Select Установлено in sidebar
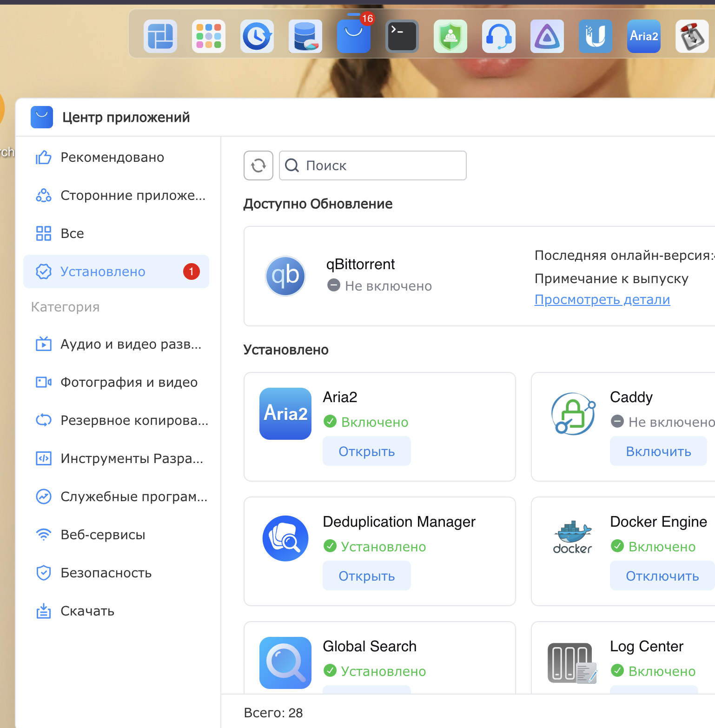The height and width of the screenshot is (728, 715). (116, 271)
